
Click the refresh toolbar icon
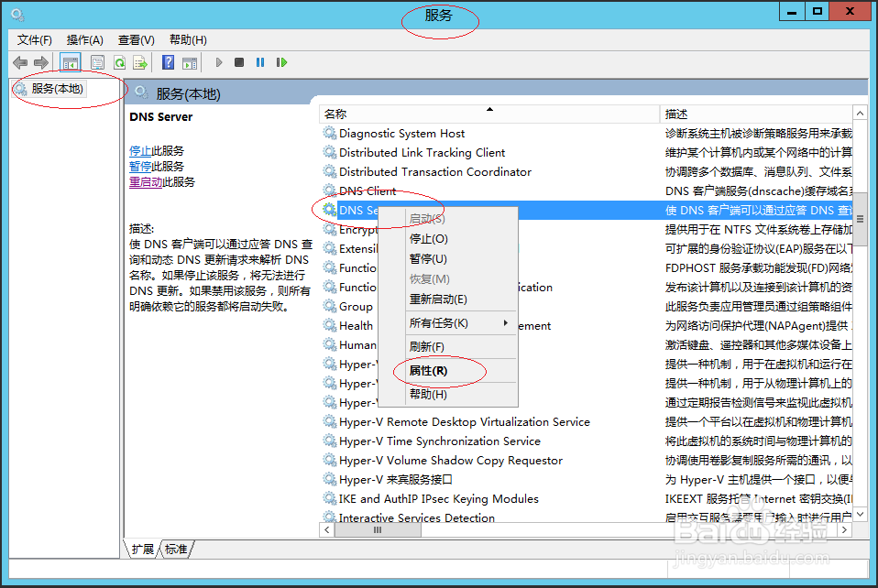(x=119, y=62)
